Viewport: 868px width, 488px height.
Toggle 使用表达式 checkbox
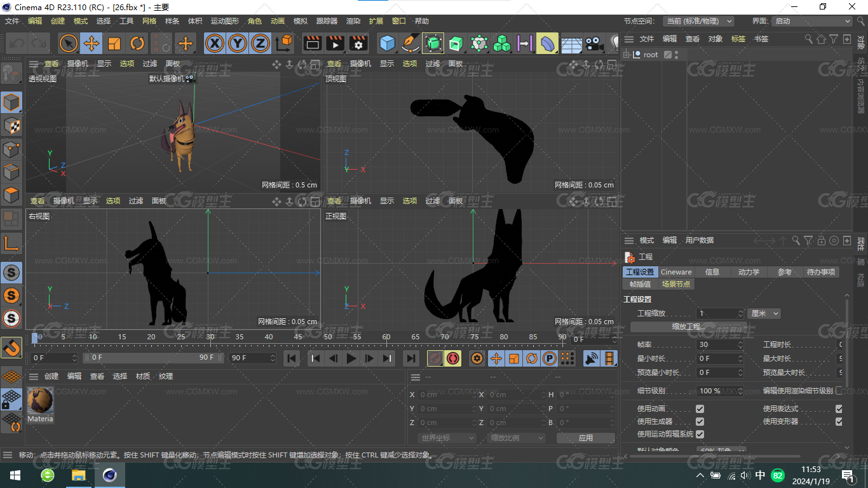[x=839, y=409]
